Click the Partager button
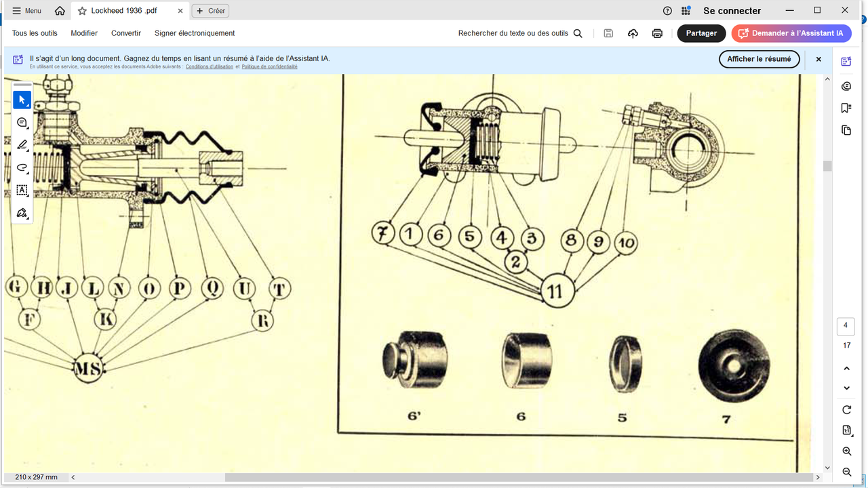This screenshot has height=488, width=868. pos(701,33)
